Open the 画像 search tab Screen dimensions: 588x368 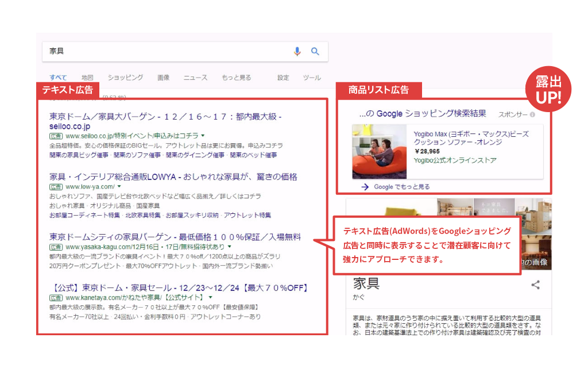click(x=163, y=77)
